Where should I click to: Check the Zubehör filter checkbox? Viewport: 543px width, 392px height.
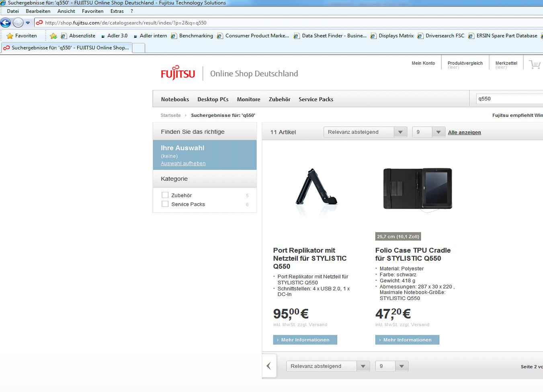165,195
